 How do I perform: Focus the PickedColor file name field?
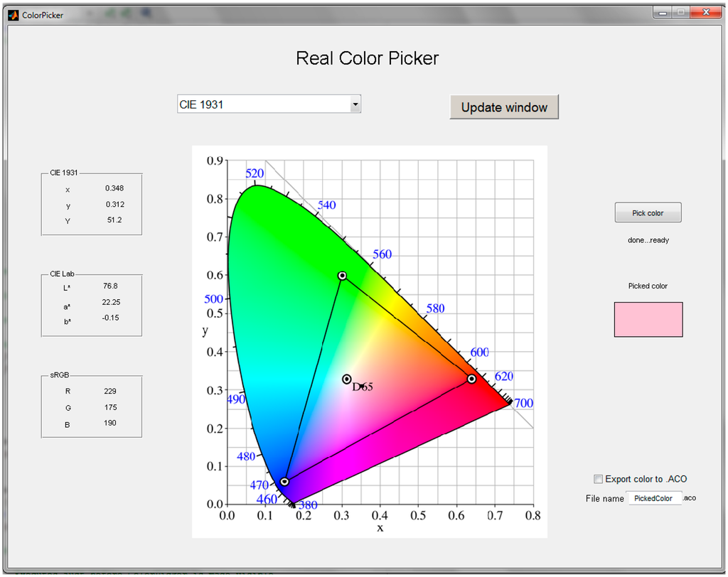pos(653,498)
